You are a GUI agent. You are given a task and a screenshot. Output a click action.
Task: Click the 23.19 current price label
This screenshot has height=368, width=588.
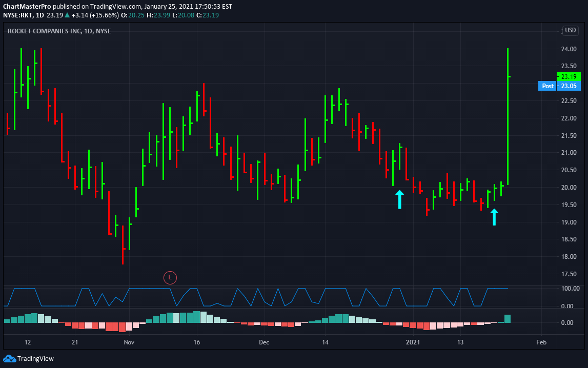tap(569, 77)
